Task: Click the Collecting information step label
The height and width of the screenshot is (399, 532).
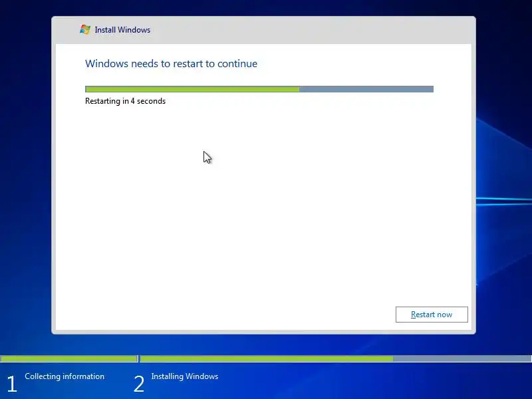Action: point(65,376)
